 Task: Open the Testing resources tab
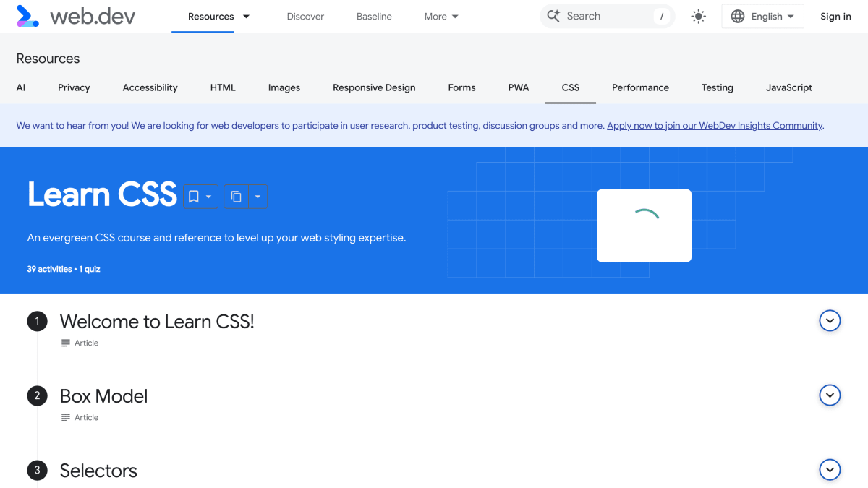click(x=718, y=87)
